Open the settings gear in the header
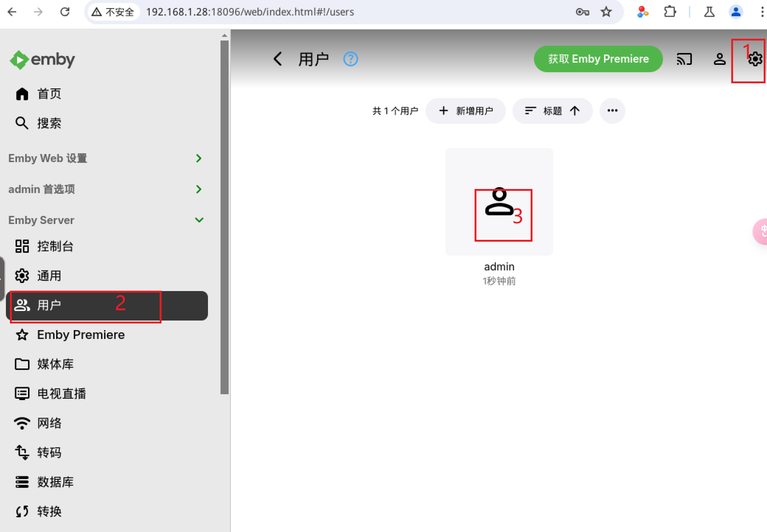 pyautogui.click(x=755, y=59)
